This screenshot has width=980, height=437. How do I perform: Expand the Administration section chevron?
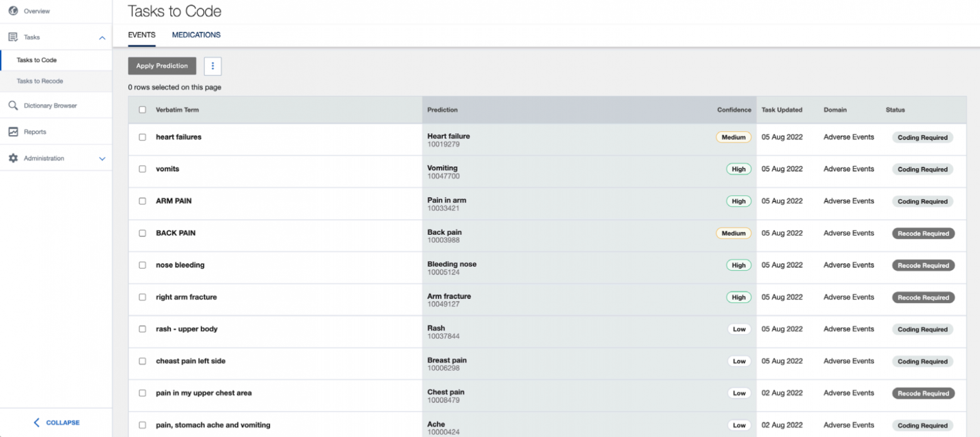pos(102,159)
